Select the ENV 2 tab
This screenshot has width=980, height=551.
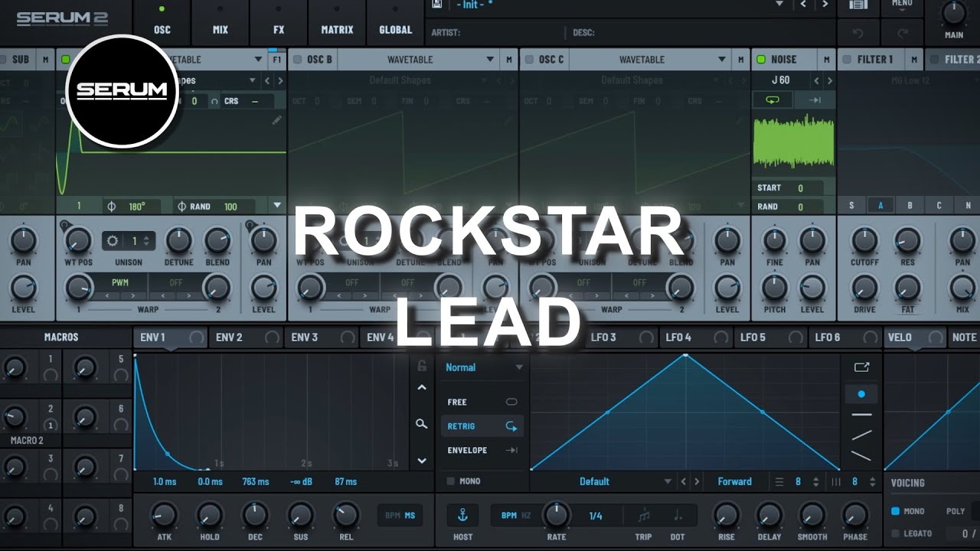coord(246,337)
